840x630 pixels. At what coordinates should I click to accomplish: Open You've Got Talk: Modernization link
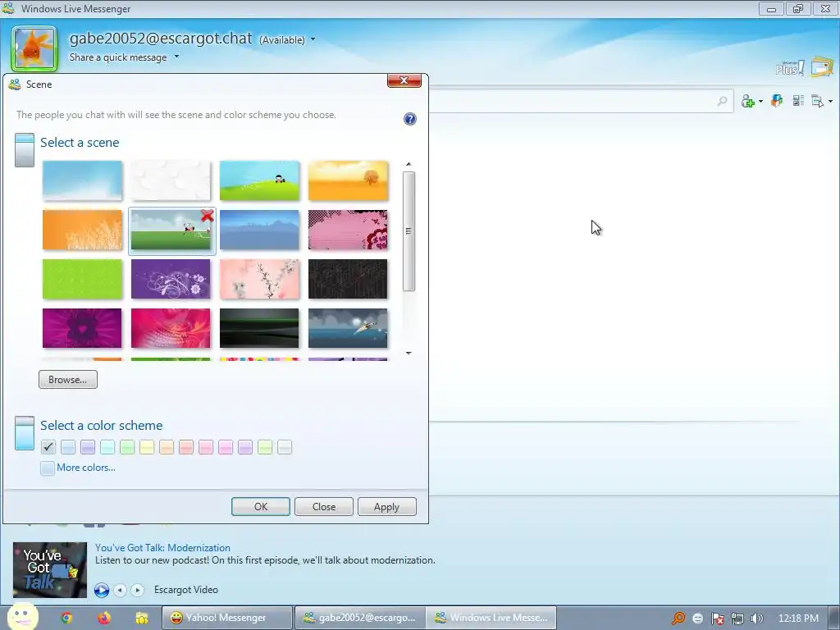[x=163, y=547]
